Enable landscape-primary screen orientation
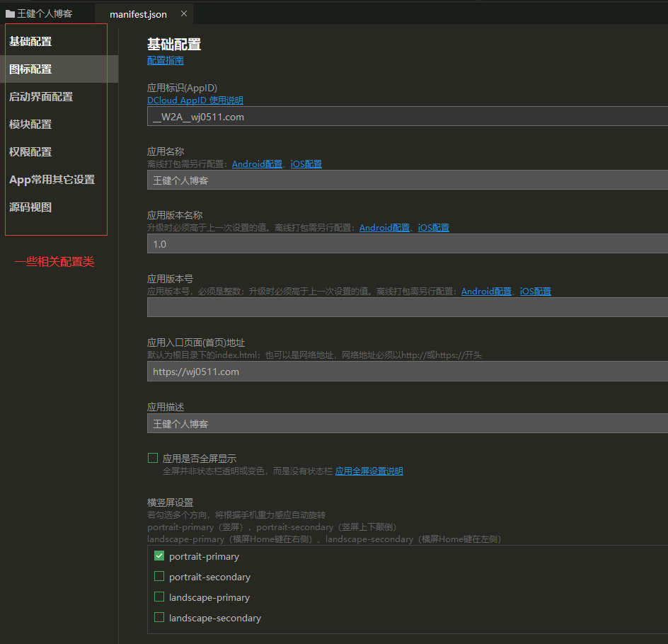This screenshot has height=644, width=668. coord(159,597)
